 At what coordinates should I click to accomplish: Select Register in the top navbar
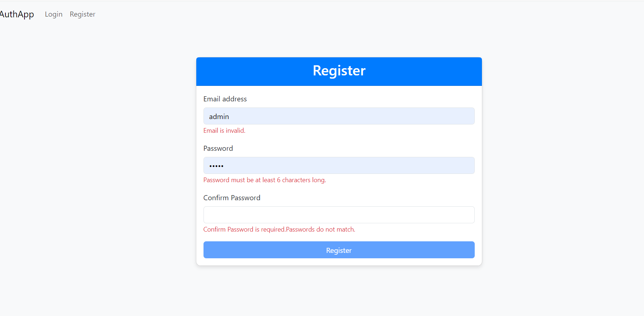click(x=82, y=14)
